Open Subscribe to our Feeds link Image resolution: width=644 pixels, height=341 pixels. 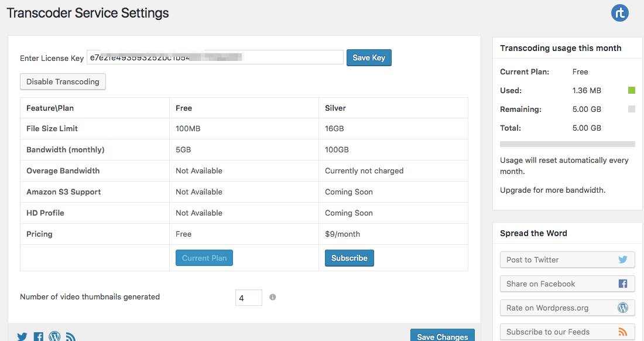tap(567, 332)
